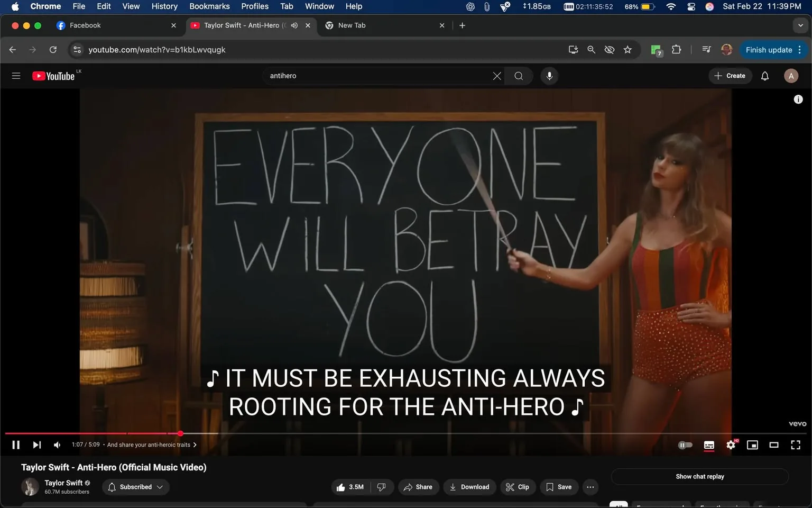The image size is (812, 508).
Task: Click the Show chat replay button
Action: [x=700, y=476]
